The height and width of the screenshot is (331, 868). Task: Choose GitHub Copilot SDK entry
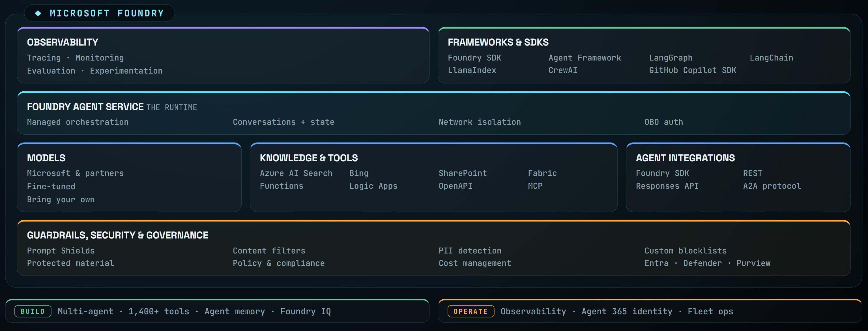692,70
